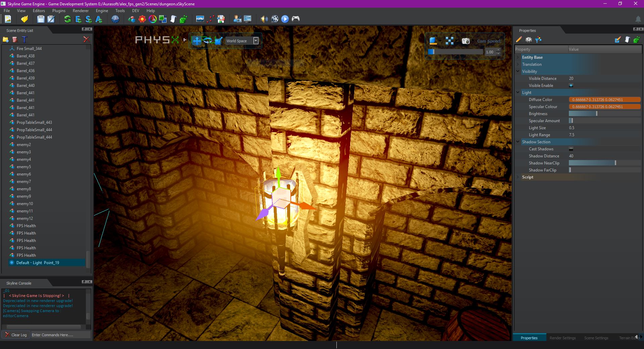The height and width of the screenshot is (349, 644).
Task: Click the funnel filter icon in Properties
Action: [538, 40]
